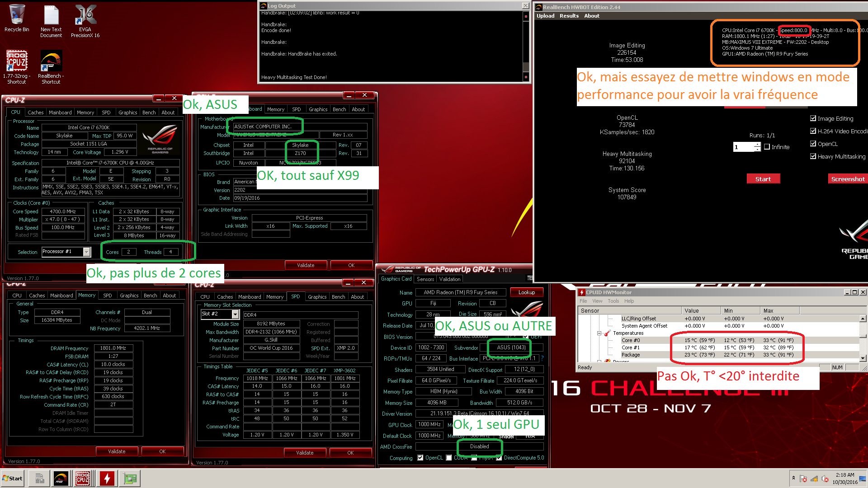Image resolution: width=868 pixels, height=488 pixels.
Task: Open the Slot #2 memory slot dropdown
Action: [235, 314]
